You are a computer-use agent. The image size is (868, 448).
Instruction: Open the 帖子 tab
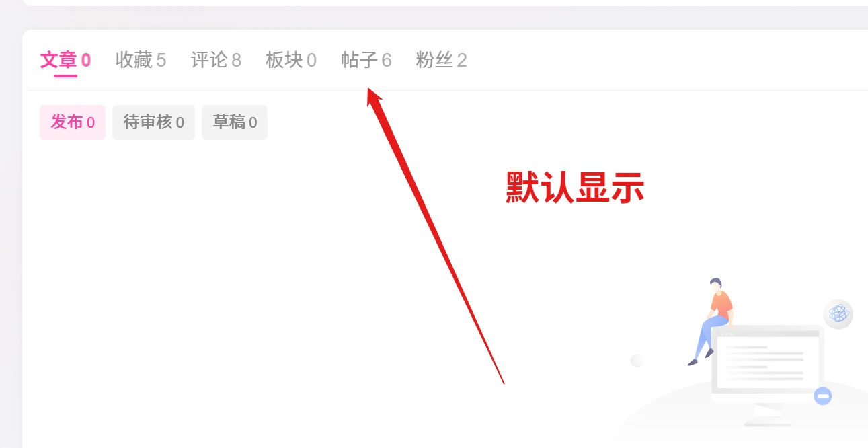click(x=366, y=61)
